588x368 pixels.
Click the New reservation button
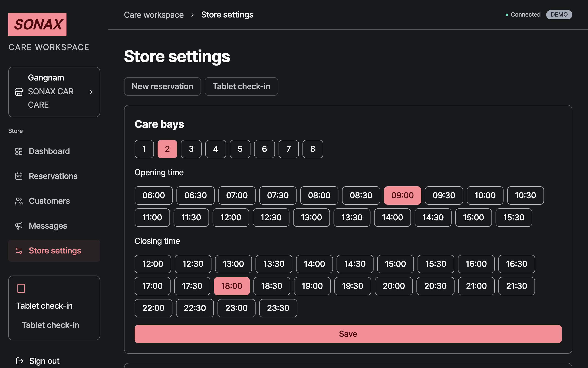coord(162,86)
